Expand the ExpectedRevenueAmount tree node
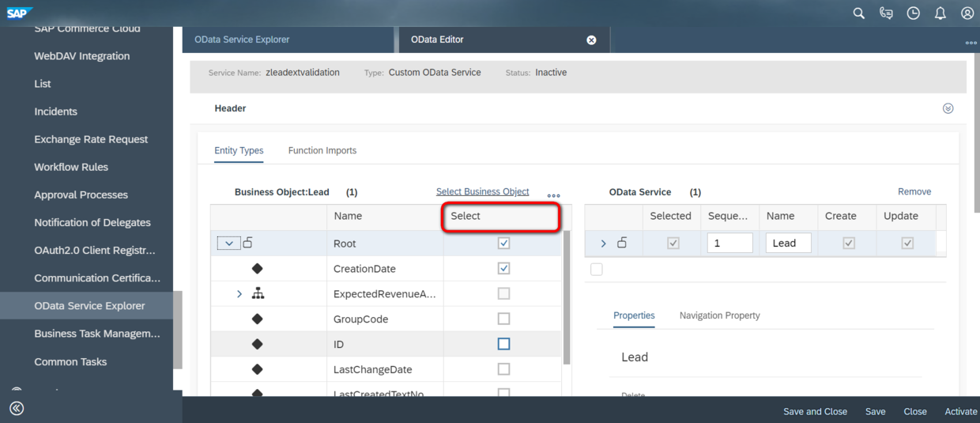 coord(239,294)
